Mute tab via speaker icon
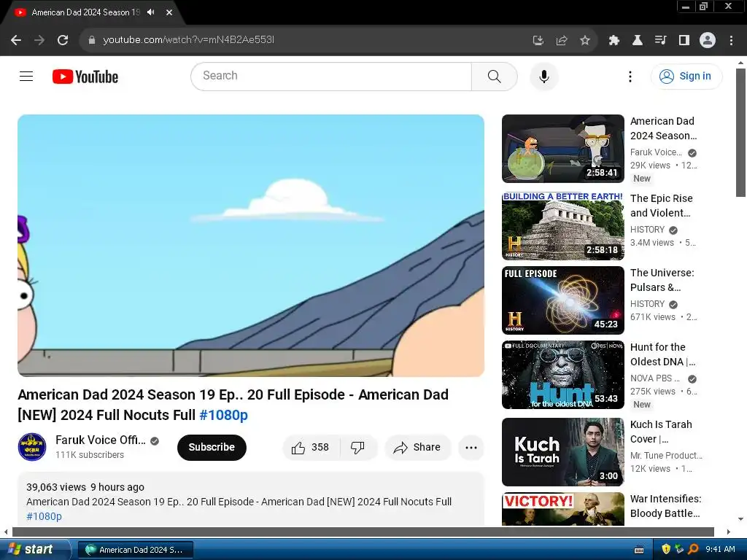747x560 pixels. click(151, 12)
